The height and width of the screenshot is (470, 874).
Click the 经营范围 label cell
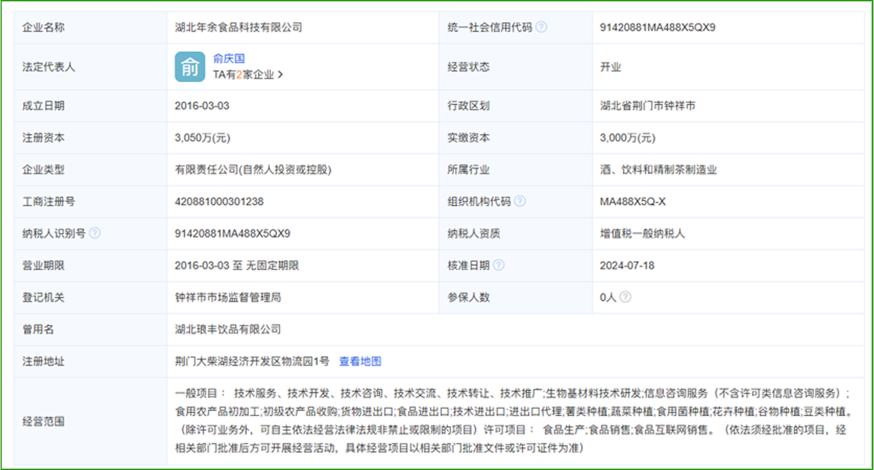tap(90, 421)
